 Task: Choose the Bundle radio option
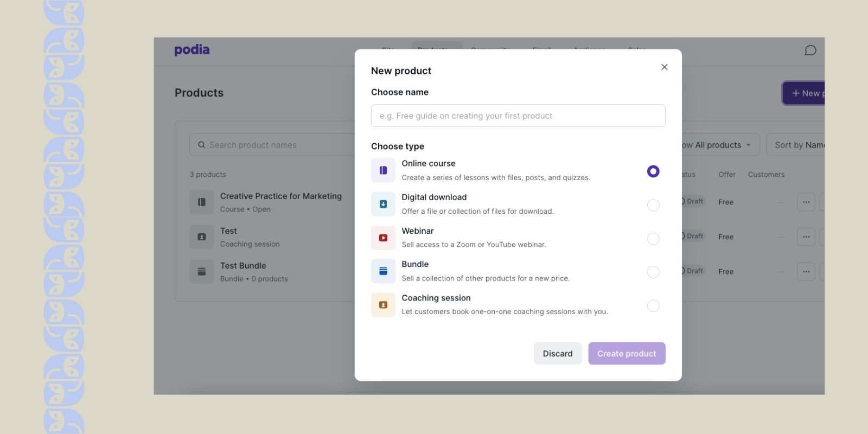click(x=653, y=272)
